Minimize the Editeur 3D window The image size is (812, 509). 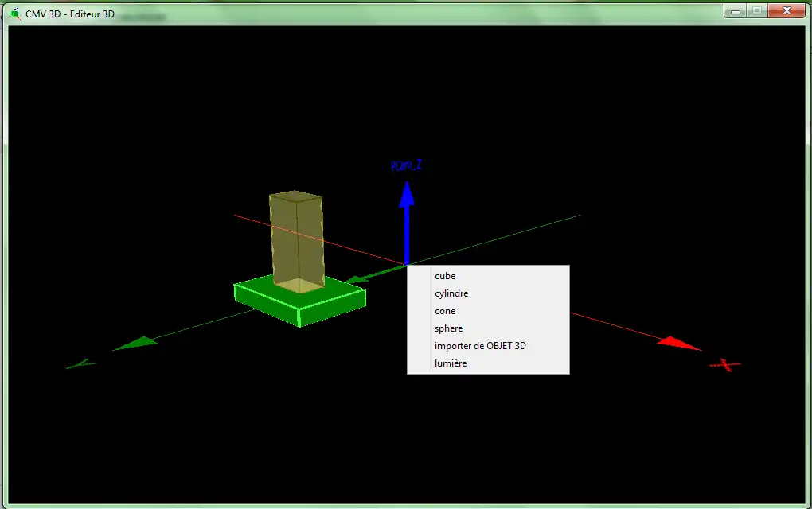pos(736,11)
